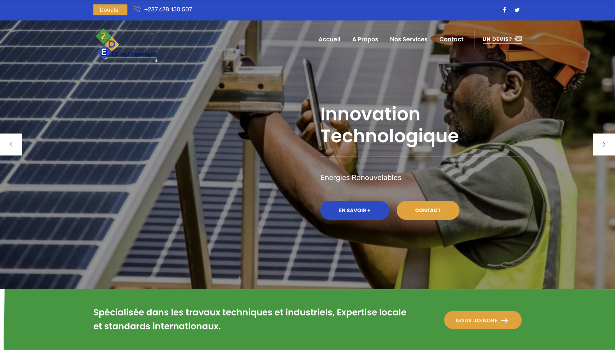Image resolution: width=615 pixels, height=364 pixels.
Task: Click the Douala location badge
Action: pyautogui.click(x=110, y=10)
